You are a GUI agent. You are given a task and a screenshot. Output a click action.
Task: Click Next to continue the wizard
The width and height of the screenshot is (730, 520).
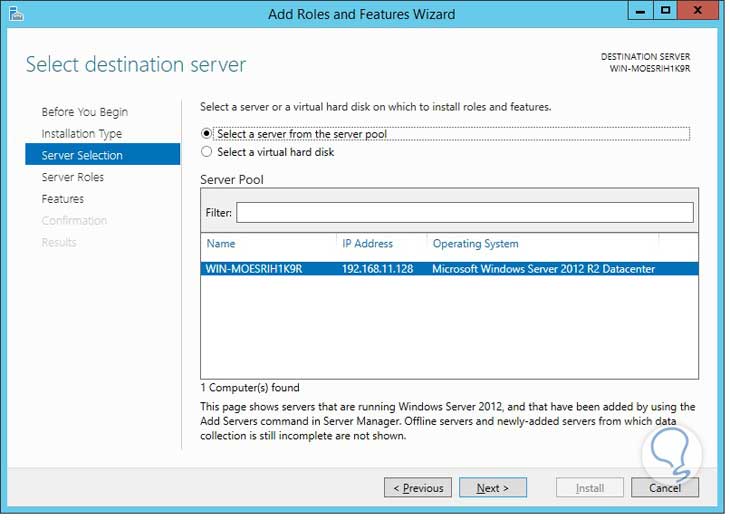[493, 488]
